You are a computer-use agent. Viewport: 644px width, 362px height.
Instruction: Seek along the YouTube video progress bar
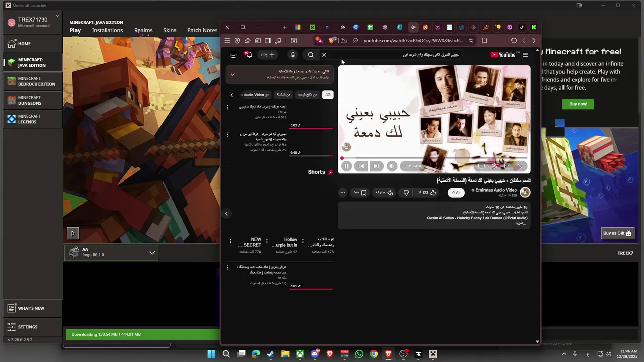click(x=434, y=158)
